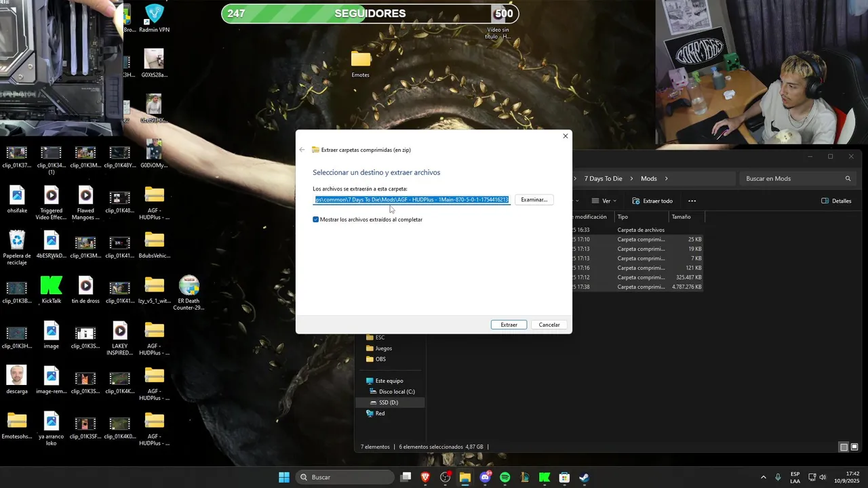
Task: Open the Windows Start menu
Action: click(284, 477)
